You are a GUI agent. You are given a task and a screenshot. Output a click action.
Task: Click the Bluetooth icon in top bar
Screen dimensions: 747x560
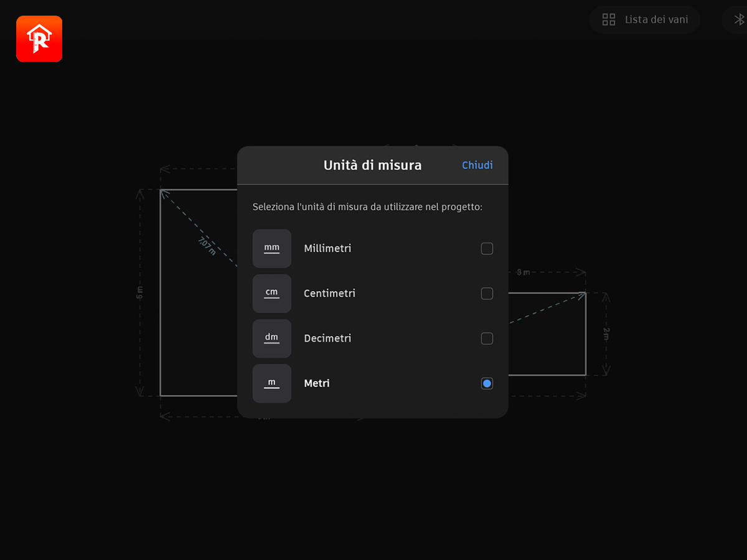coord(740,20)
